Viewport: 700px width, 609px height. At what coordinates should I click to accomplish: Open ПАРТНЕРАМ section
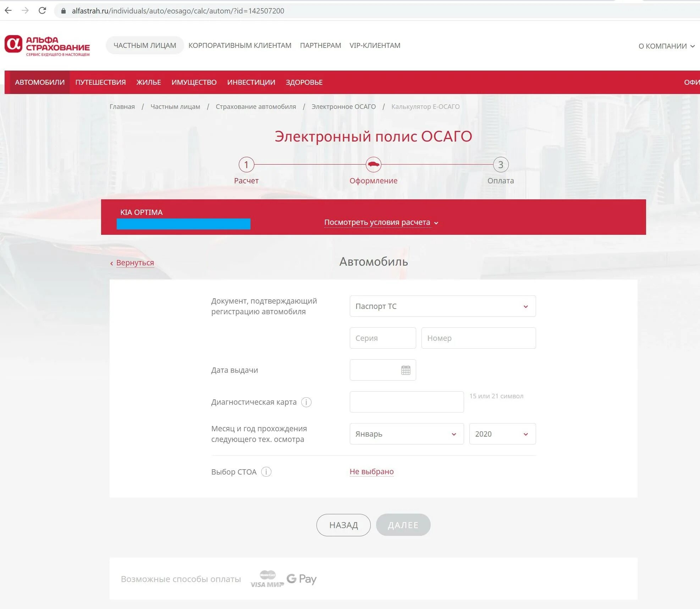(x=320, y=45)
